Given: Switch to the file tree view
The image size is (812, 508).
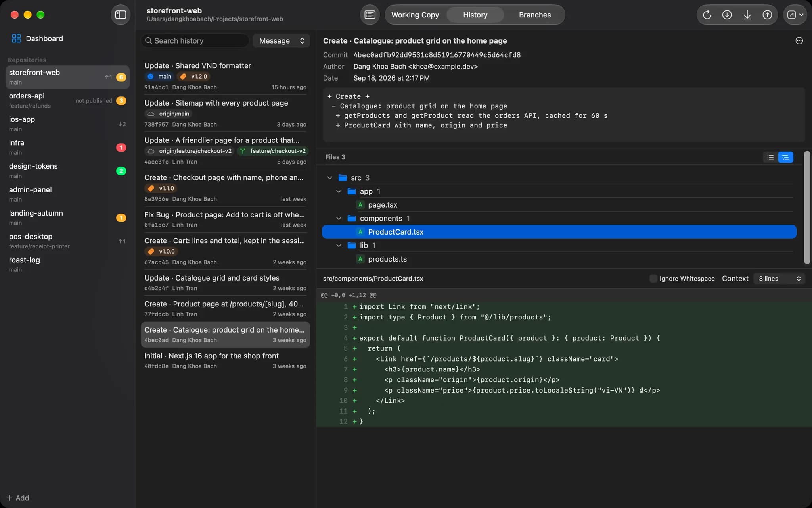Looking at the screenshot, I should (x=785, y=157).
